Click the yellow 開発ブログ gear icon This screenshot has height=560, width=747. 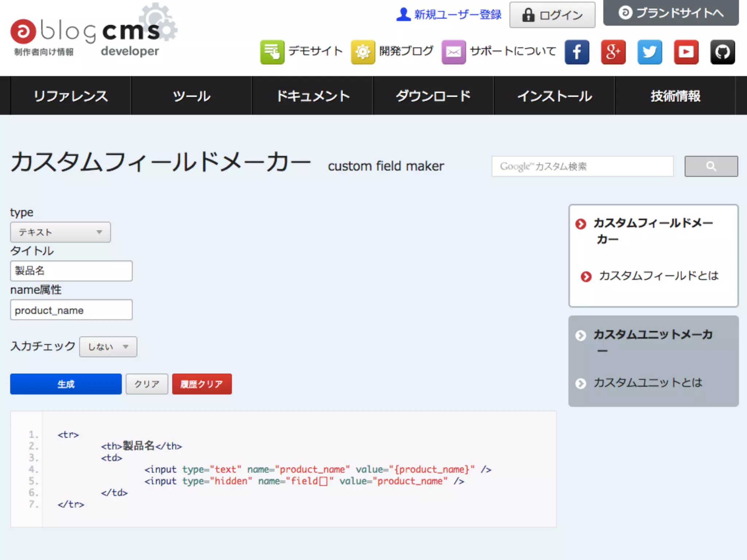363,52
